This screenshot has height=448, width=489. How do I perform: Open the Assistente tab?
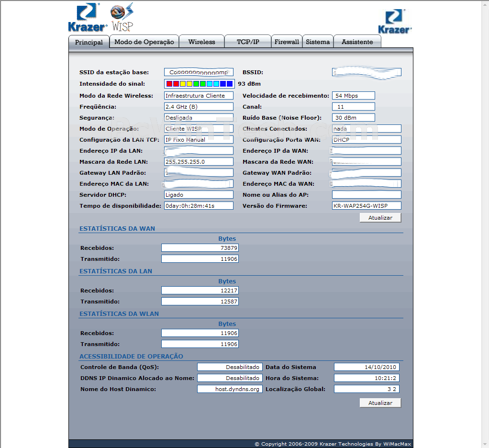pos(357,42)
